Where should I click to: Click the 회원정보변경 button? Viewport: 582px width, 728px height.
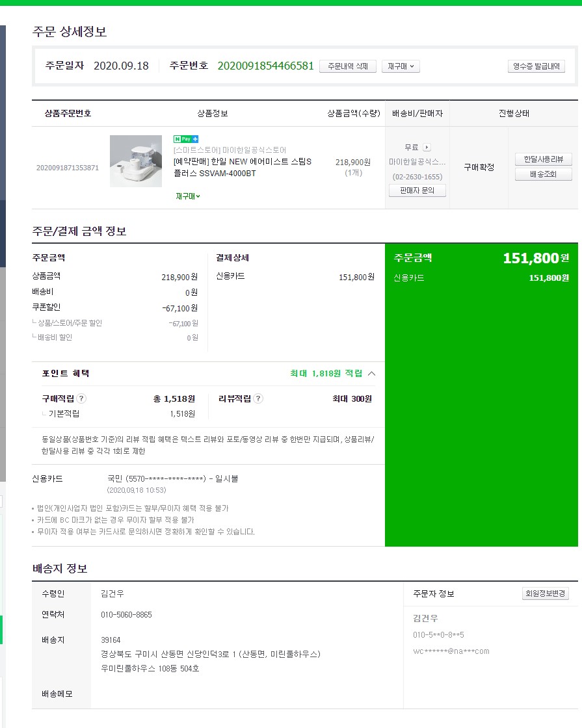click(x=546, y=593)
